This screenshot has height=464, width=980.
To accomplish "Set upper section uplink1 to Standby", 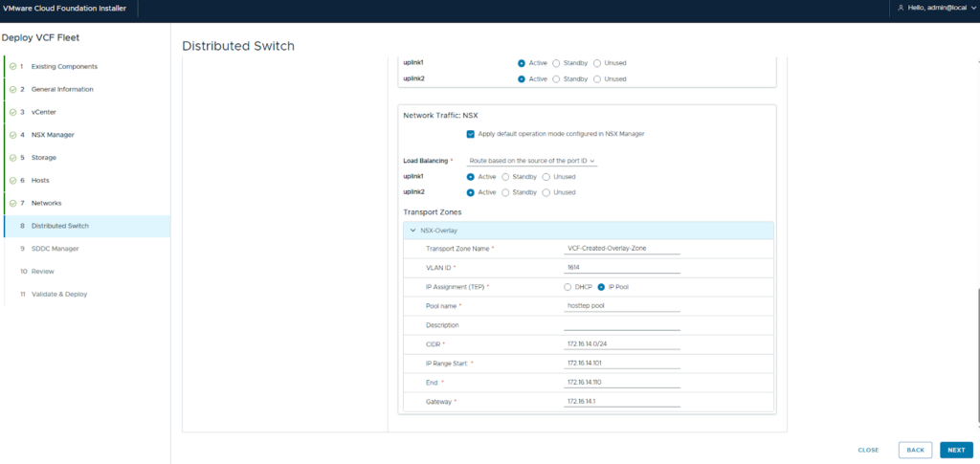I will tap(556, 63).
